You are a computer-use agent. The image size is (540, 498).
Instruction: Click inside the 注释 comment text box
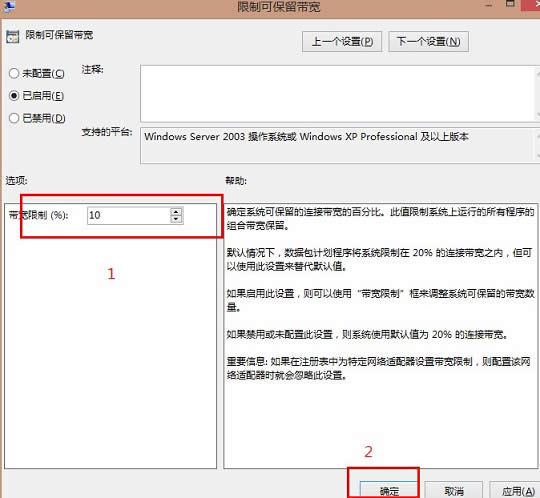pyautogui.click(x=338, y=94)
